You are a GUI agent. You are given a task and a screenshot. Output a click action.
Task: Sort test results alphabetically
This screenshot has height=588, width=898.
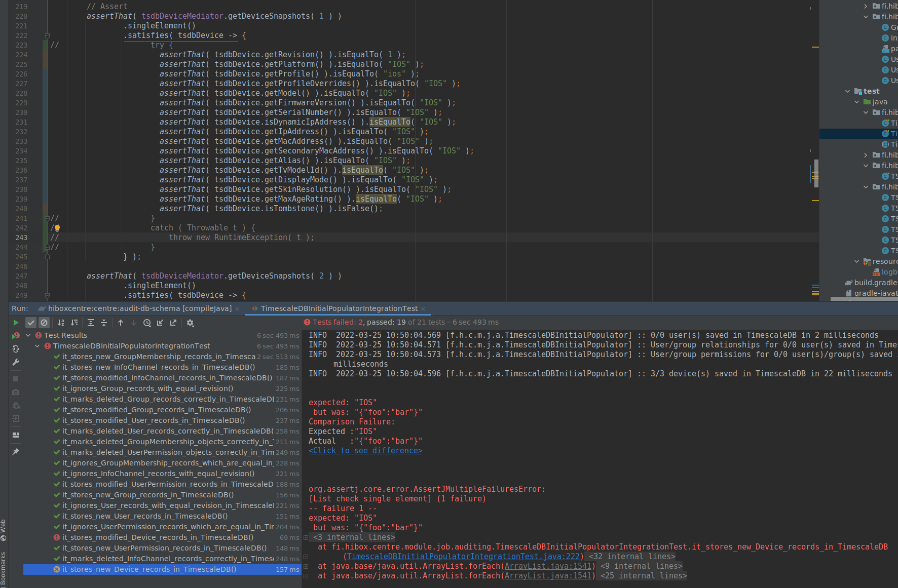(61, 323)
